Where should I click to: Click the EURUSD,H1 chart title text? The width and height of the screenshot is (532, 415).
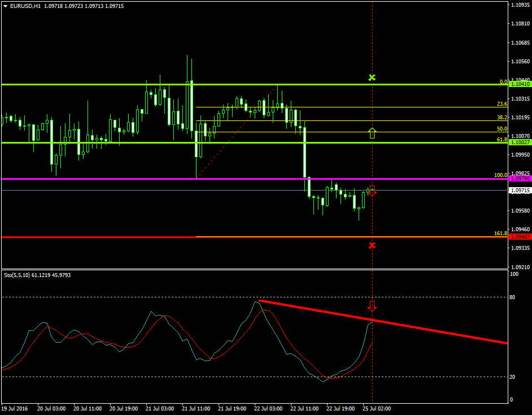coord(25,6)
